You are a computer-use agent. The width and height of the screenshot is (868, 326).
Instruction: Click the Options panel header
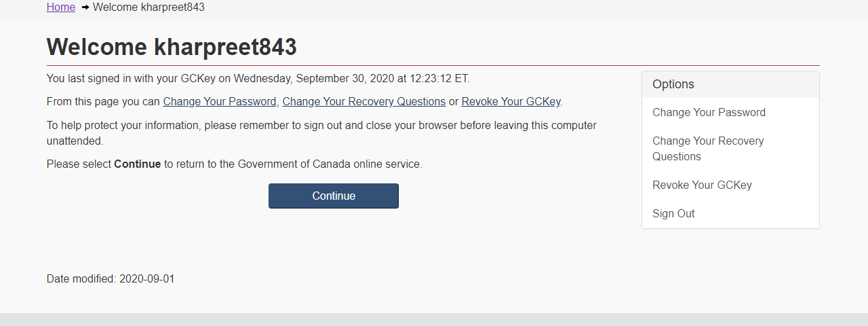(730, 85)
